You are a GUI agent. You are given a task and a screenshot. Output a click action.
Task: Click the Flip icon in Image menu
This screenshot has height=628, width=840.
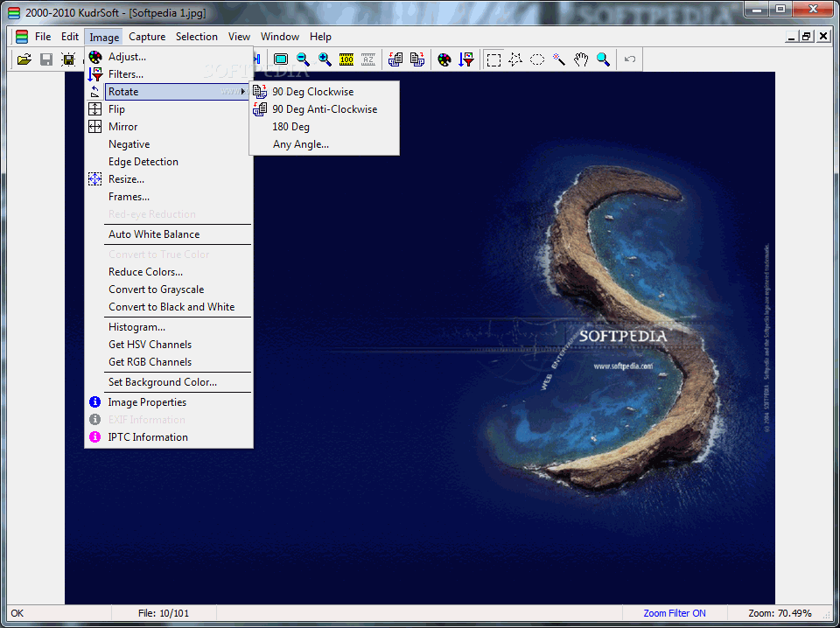[94, 109]
